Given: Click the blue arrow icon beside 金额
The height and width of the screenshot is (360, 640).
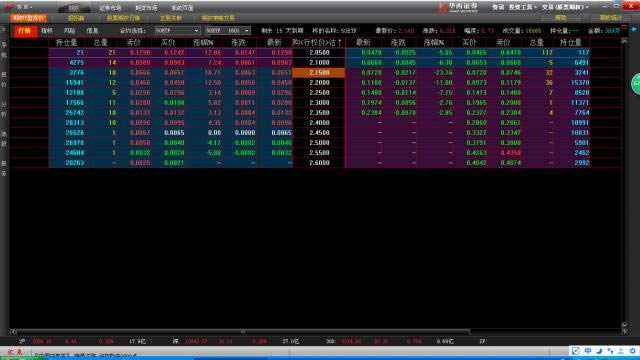Looking at the screenshot, I should [634, 29].
